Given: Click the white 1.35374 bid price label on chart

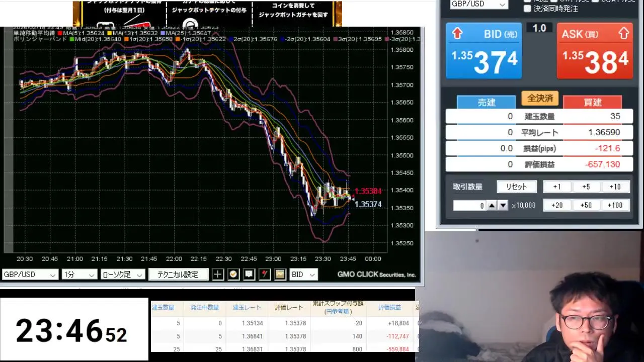Looking at the screenshot, I should tap(368, 204).
